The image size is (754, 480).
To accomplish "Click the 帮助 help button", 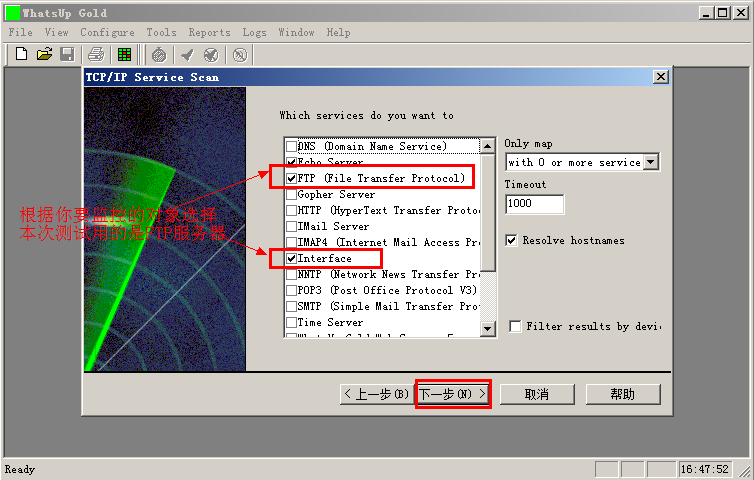I will (623, 394).
